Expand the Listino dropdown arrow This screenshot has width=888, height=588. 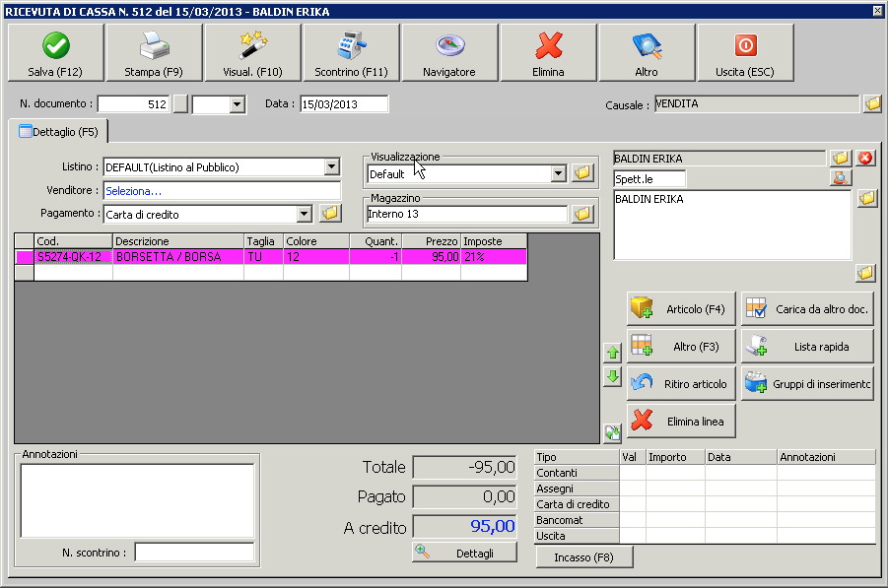[332, 166]
